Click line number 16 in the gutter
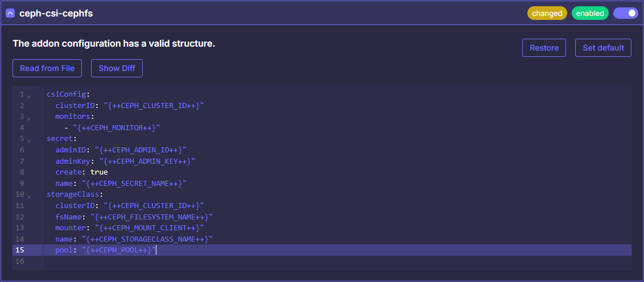This screenshot has height=282, width=644. click(21, 262)
